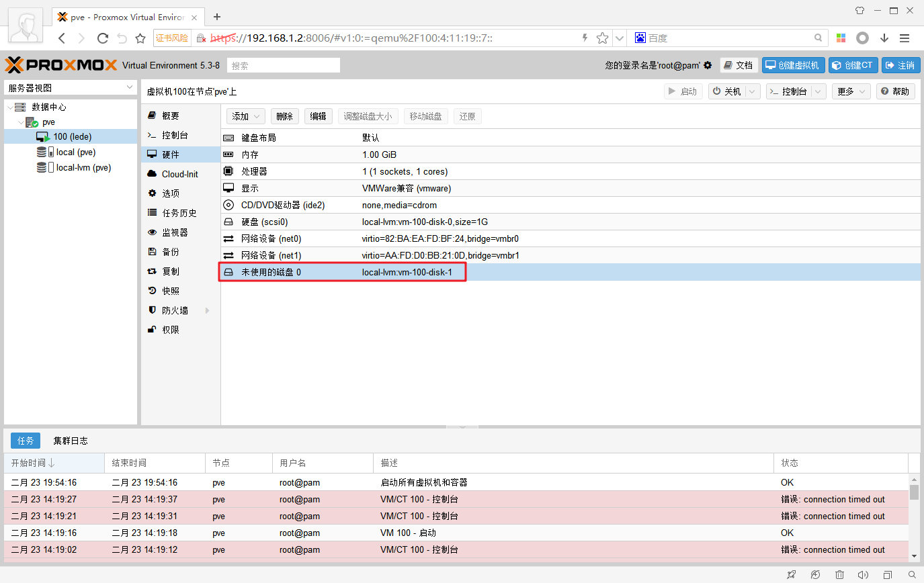Open the 关机 shutdown dropdown arrow

[x=752, y=91]
